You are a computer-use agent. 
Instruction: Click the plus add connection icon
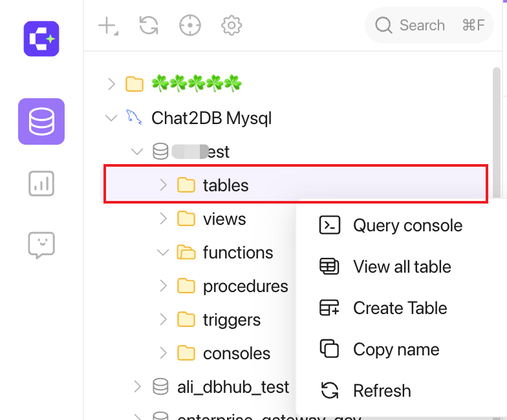tap(108, 26)
